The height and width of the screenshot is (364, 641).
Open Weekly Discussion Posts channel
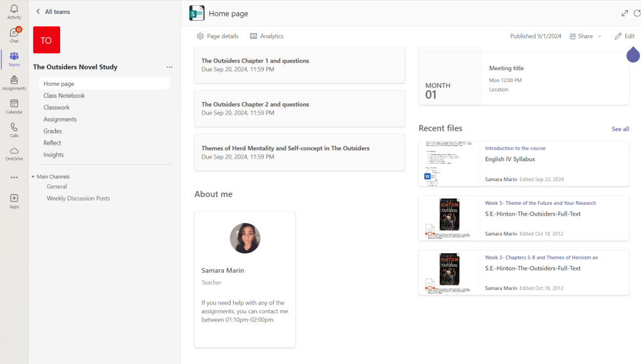click(x=78, y=199)
